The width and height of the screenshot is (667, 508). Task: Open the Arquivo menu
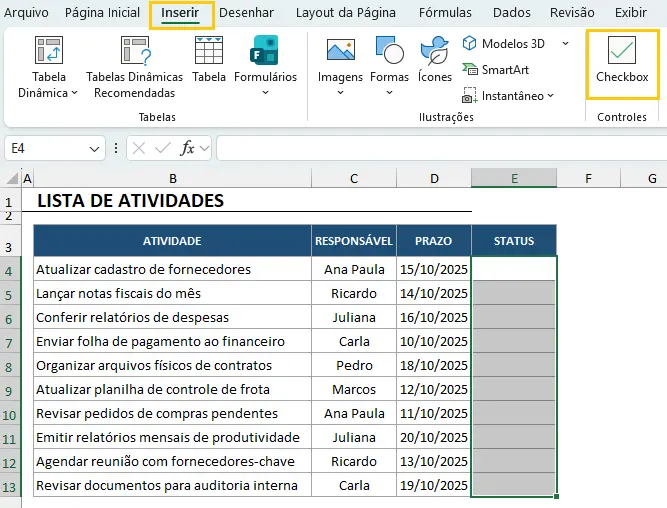pos(27,13)
